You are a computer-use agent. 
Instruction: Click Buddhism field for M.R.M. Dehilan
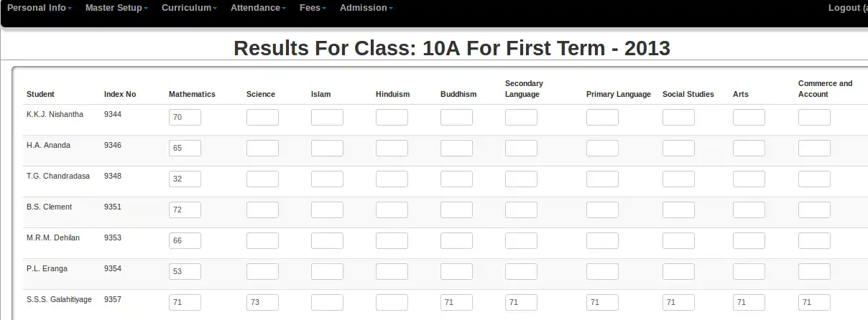456,241
